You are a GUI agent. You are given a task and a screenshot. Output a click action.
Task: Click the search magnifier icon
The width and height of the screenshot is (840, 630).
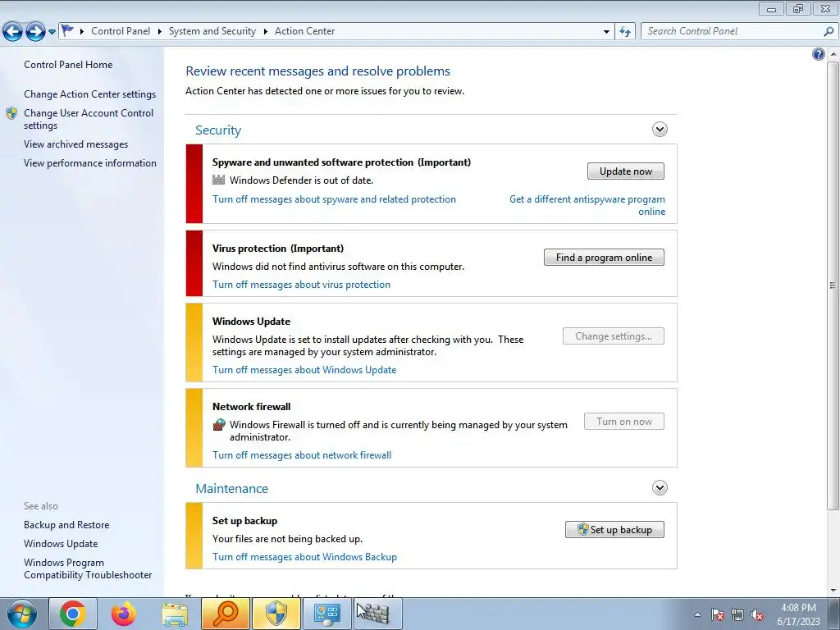click(x=829, y=31)
